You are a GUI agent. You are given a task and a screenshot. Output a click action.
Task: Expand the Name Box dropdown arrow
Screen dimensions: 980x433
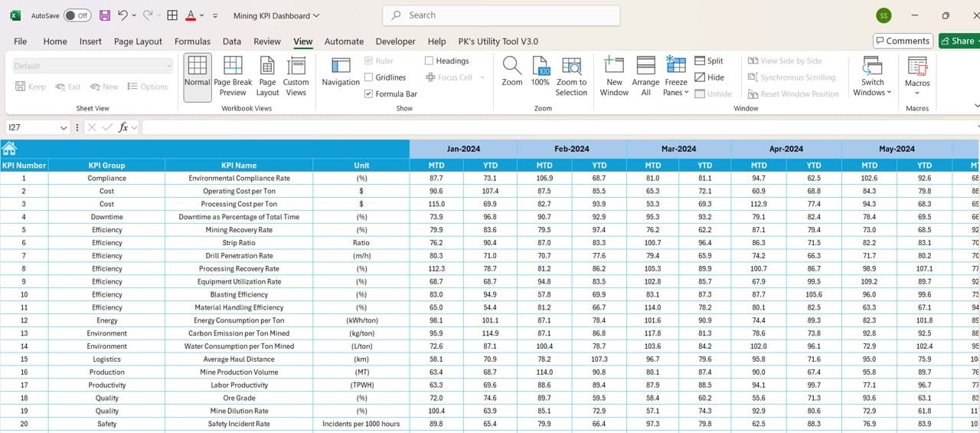[x=64, y=128]
